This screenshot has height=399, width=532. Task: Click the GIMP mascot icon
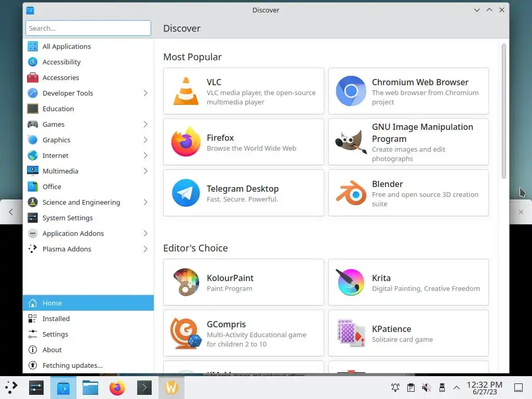351,142
